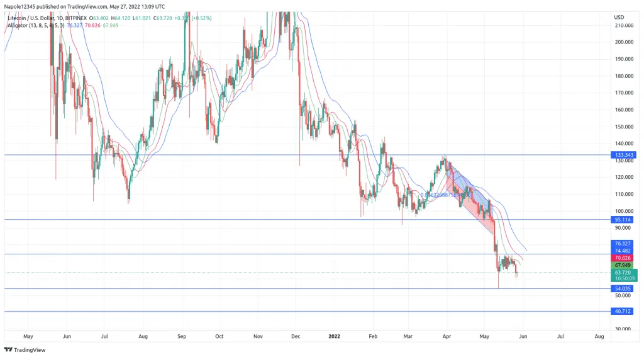Screen dimensions: 644x357
Task: Click the 133.343 horizontal line price tag
Action: click(624, 155)
